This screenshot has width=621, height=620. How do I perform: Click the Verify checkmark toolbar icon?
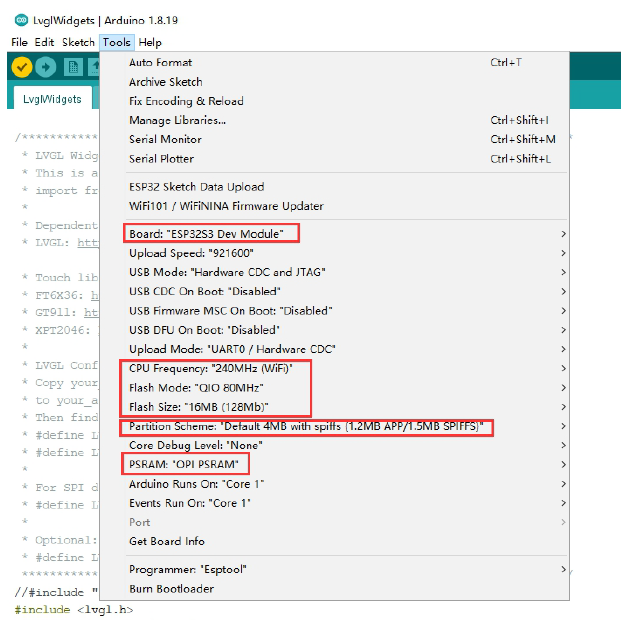tap(22, 67)
